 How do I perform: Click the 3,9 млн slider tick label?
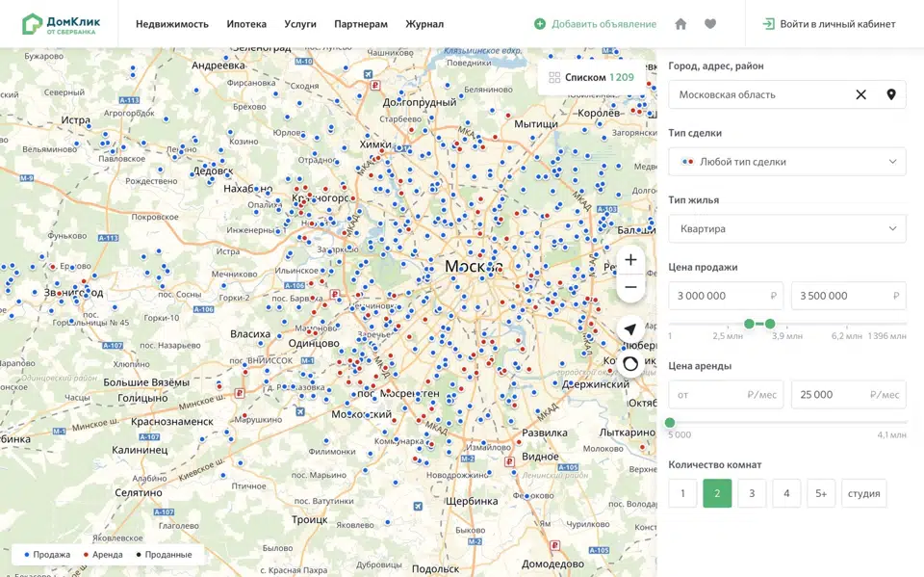[787, 335]
